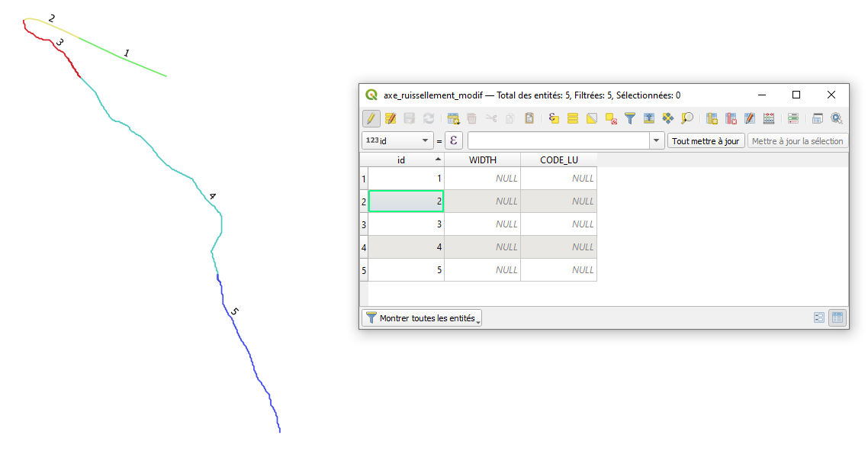Click the deselect all features icon
The image size is (868, 451).
coord(611,118)
